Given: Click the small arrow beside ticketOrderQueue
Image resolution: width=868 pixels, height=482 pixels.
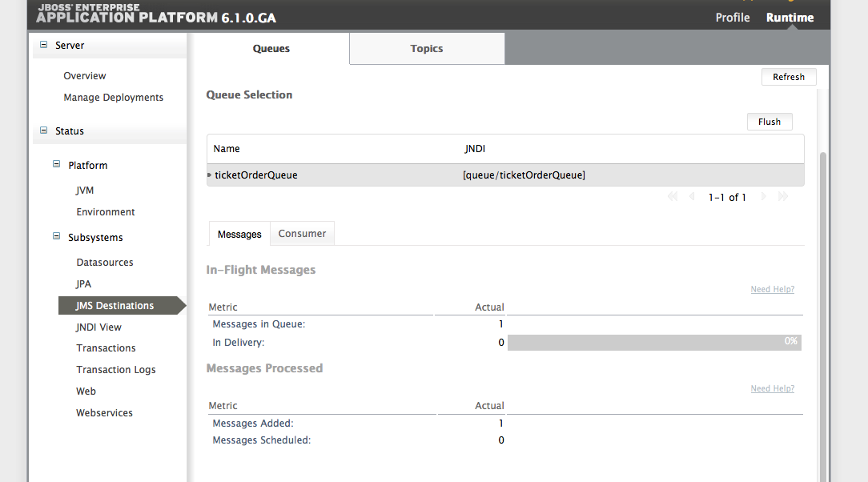Looking at the screenshot, I should [x=208, y=175].
